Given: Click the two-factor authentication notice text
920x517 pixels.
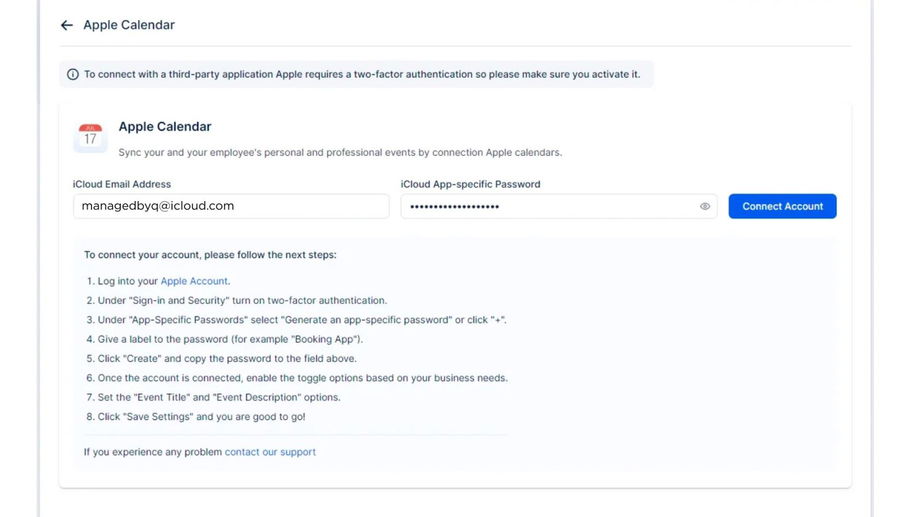Looking at the screenshot, I should (x=361, y=74).
